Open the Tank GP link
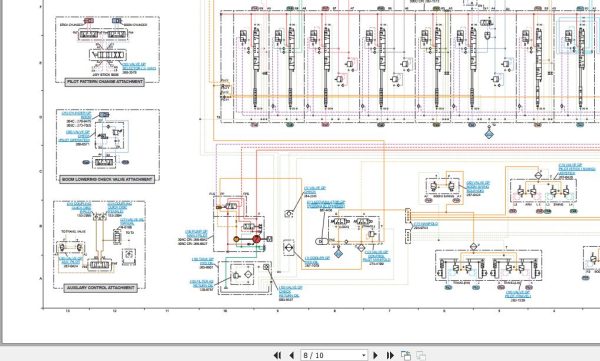 (203, 261)
